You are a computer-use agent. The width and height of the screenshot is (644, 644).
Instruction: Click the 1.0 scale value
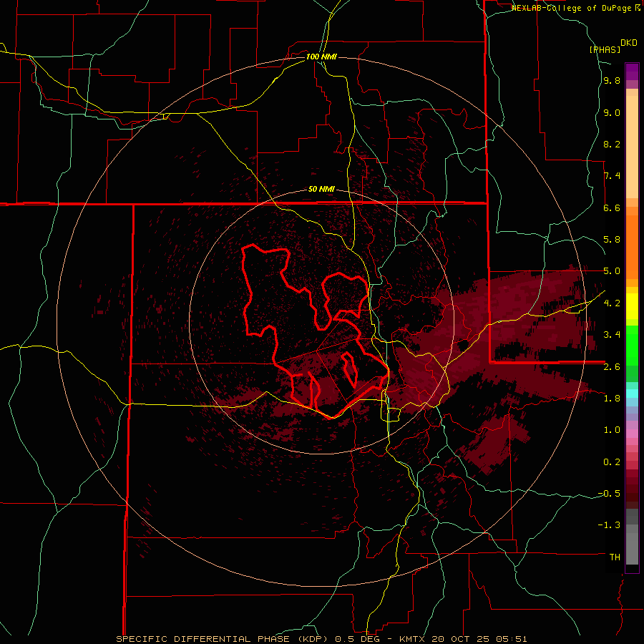(612, 430)
